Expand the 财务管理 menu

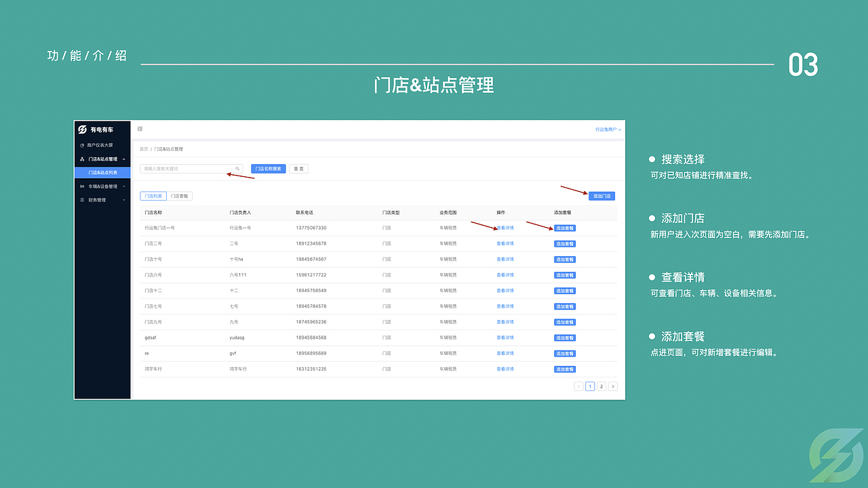click(123, 200)
